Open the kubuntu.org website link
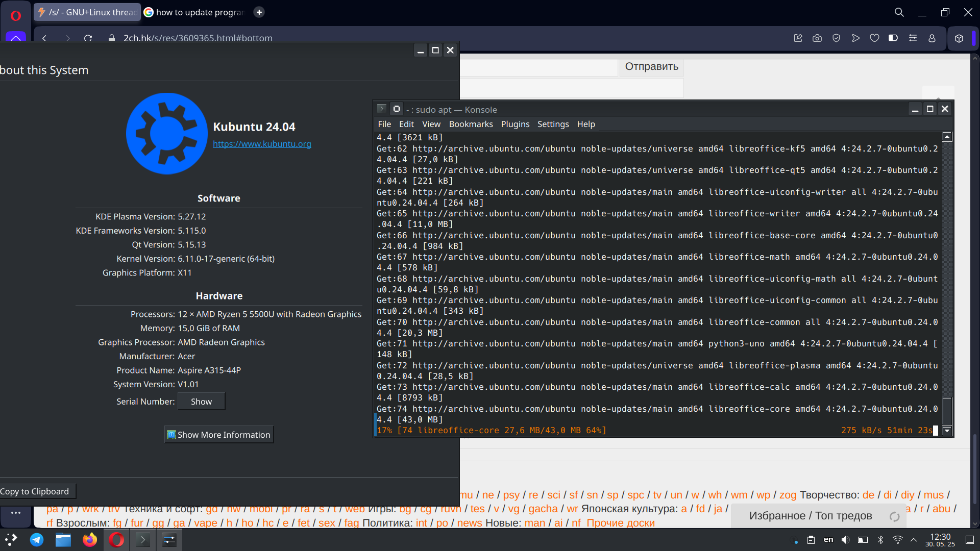Image resolution: width=980 pixels, height=551 pixels. coord(262,144)
